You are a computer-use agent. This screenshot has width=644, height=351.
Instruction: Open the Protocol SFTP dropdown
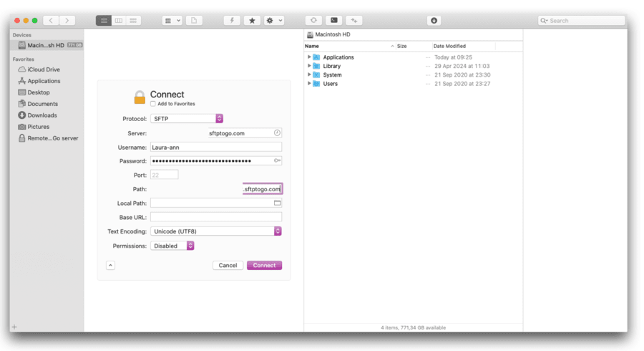coord(187,118)
